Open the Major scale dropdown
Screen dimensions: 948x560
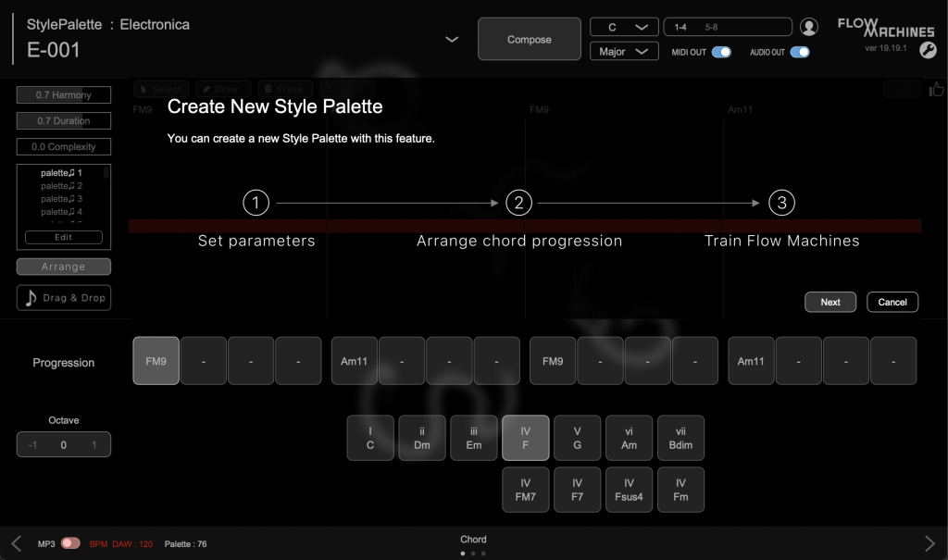coord(624,52)
